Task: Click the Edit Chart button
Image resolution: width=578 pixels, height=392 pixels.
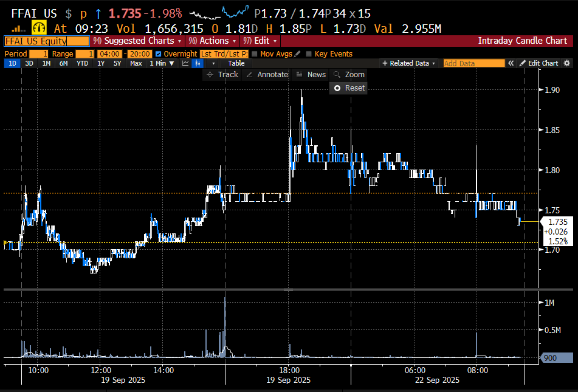Action: [539, 63]
